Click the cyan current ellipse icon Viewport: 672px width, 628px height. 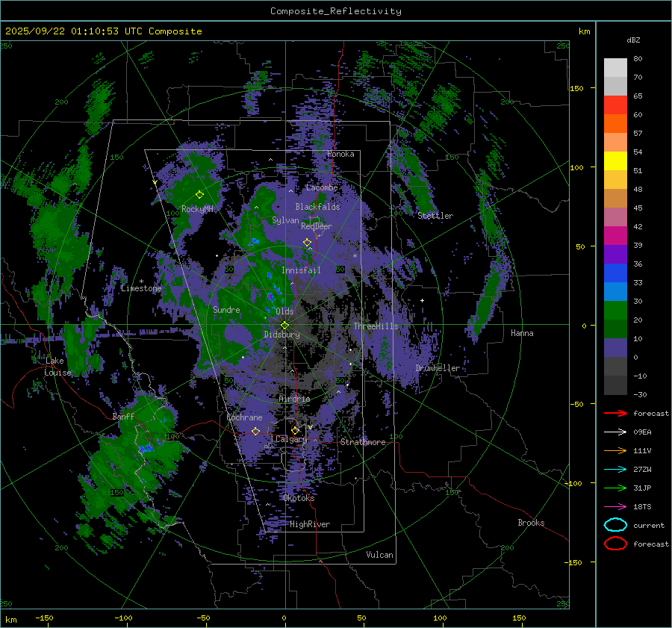(615, 525)
